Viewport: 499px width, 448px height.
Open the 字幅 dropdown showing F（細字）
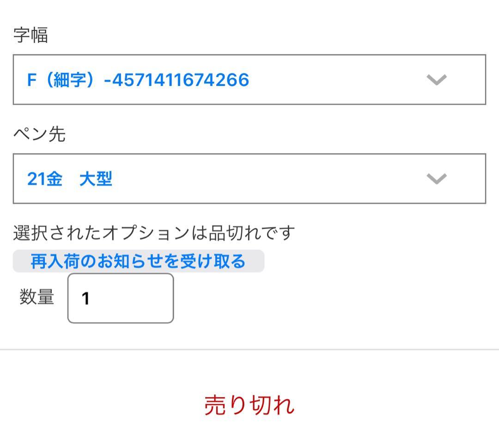click(x=249, y=80)
